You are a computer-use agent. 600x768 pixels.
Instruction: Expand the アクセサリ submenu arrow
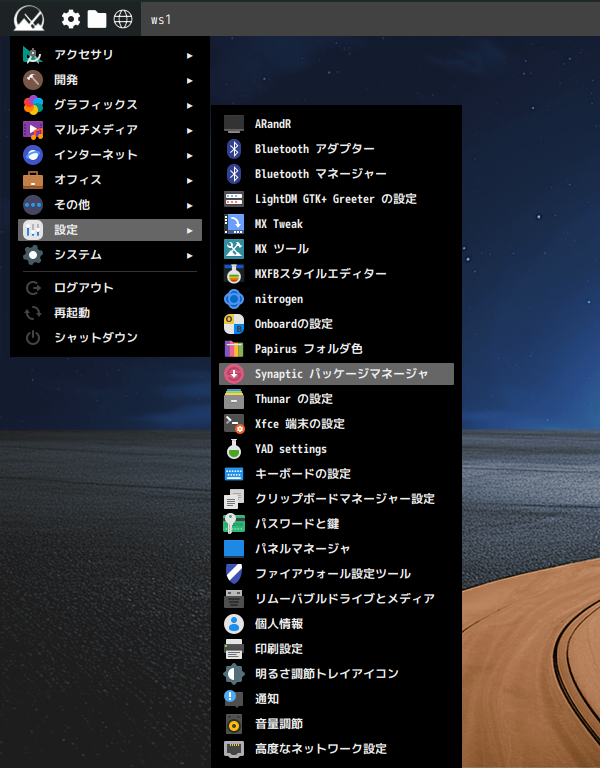click(x=190, y=56)
